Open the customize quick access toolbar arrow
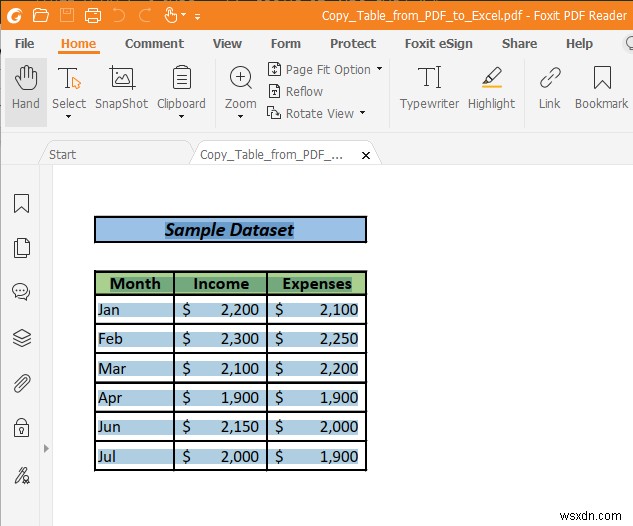Image resolution: width=633 pixels, height=526 pixels. (197, 17)
